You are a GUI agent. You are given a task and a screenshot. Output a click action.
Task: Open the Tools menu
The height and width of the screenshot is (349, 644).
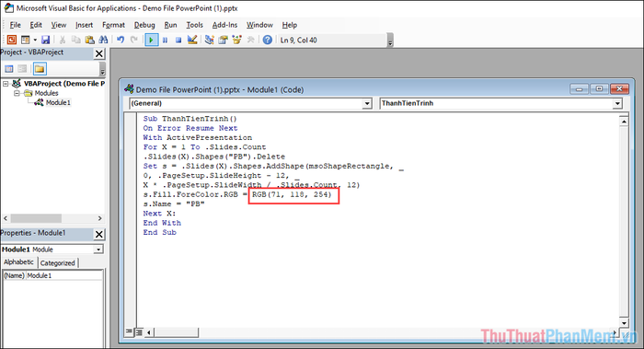click(x=194, y=25)
